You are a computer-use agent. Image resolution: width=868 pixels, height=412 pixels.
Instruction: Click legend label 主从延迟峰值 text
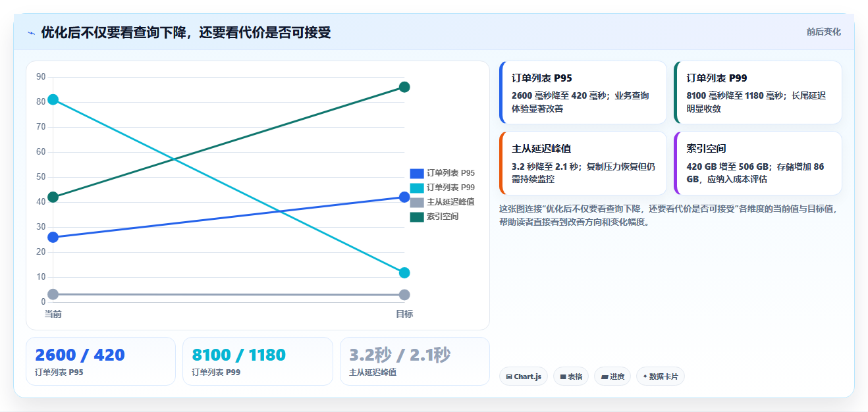click(450, 202)
